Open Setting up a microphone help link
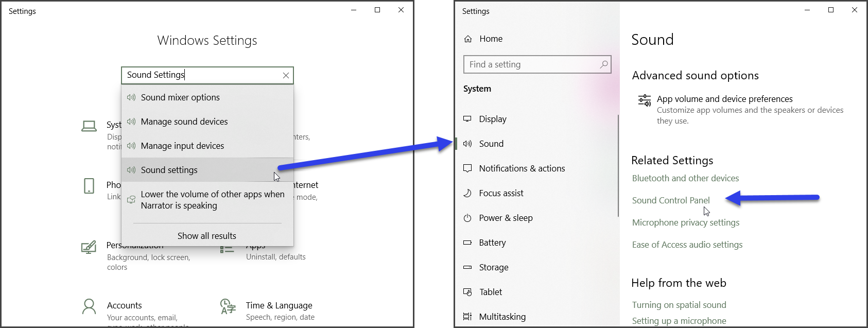The width and height of the screenshot is (868, 328). (x=679, y=321)
